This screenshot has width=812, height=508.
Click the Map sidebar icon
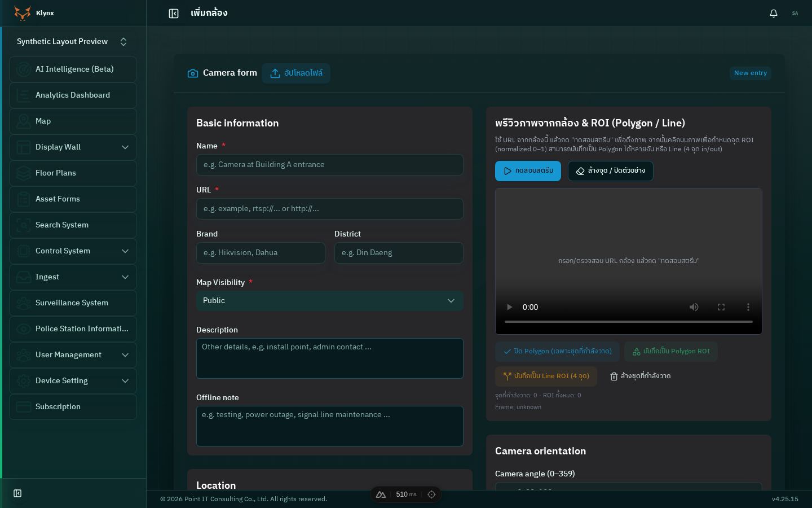click(23, 121)
